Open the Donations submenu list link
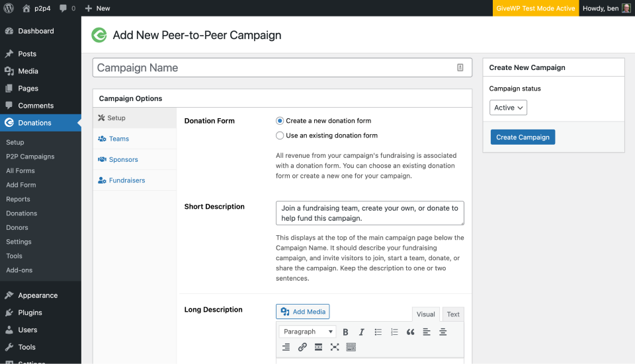This screenshot has width=635, height=364. (x=21, y=213)
